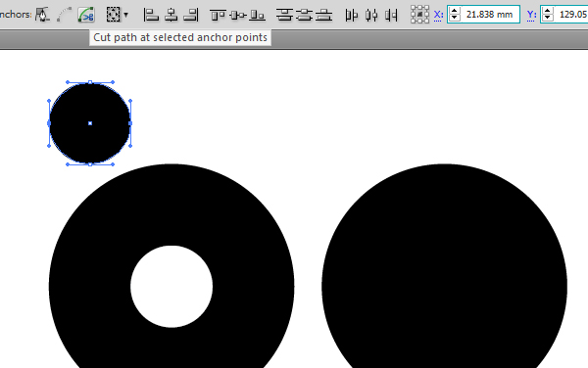The width and height of the screenshot is (588, 368).
Task: Click Horizontal Align Left icon
Action: point(151,15)
